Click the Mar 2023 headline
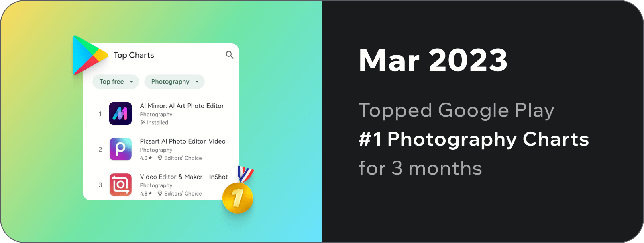The image size is (644, 243). click(x=433, y=60)
